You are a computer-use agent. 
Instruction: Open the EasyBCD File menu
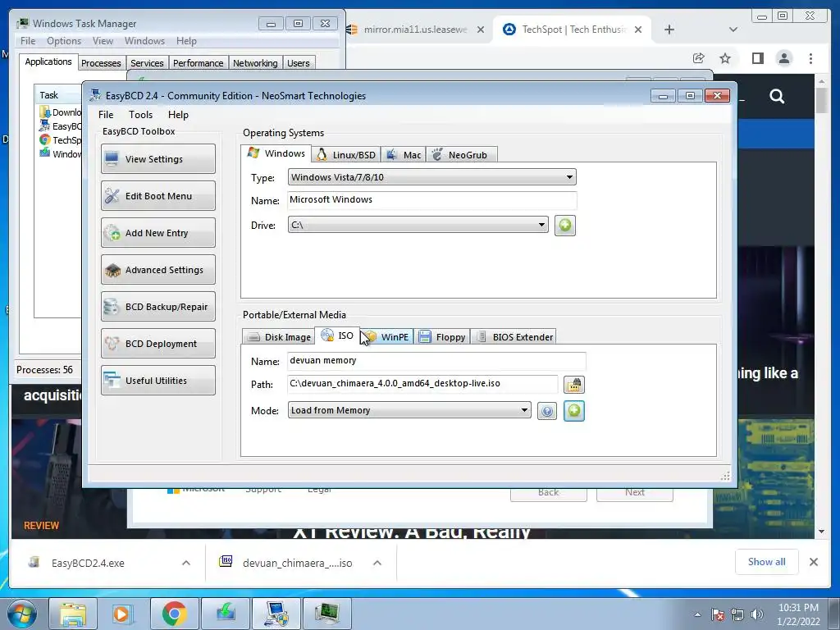click(x=106, y=115)
